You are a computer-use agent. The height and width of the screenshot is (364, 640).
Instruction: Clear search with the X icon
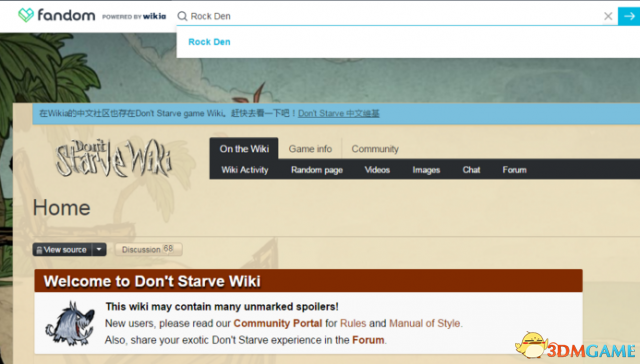point(608,16)
